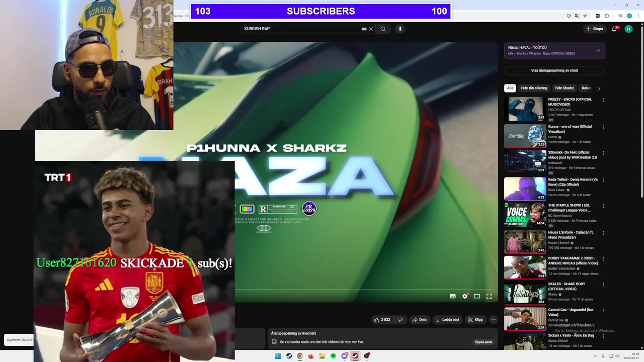Toggle subtitles on the video player
Image resolution: width=644 pixels, height=362 pixels.
(453, 296)
